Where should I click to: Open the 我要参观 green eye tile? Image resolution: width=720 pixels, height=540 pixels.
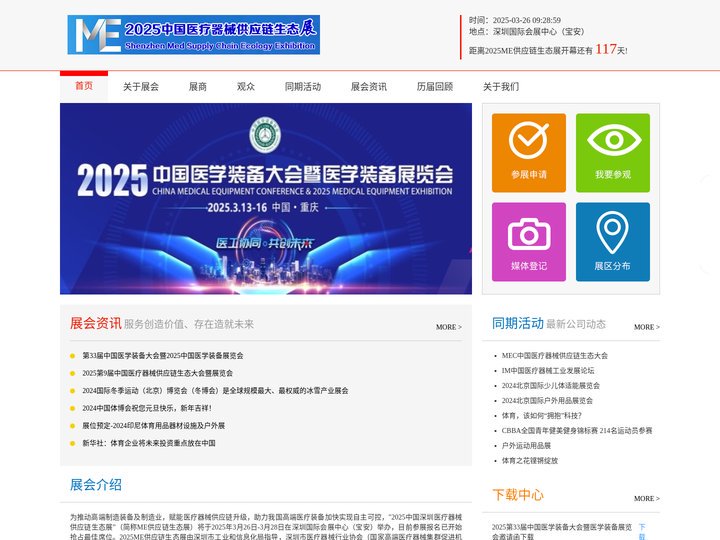coord(613,152)
